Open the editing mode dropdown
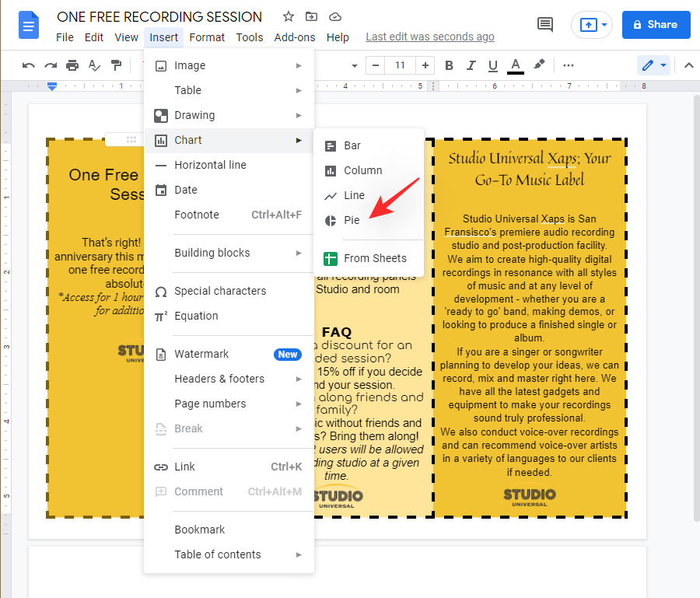700x598 pixels. [653, 65]
